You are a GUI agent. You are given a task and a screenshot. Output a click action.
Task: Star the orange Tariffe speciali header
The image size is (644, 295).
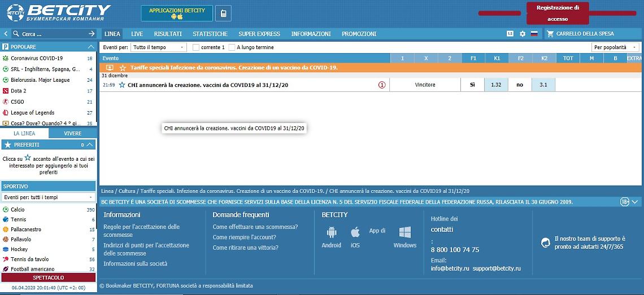[123, 68]
